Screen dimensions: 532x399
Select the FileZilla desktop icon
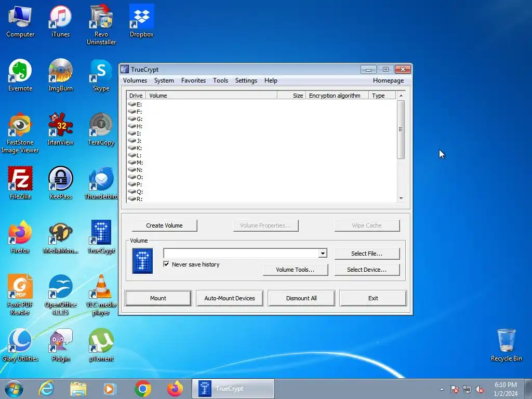20,183
